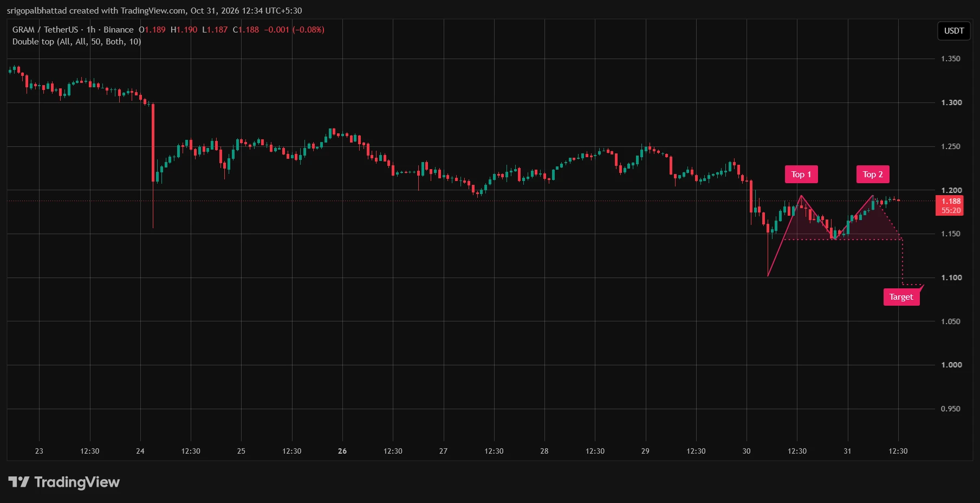
Task: Click date label 24 on time axis
Action: (140, 451)
